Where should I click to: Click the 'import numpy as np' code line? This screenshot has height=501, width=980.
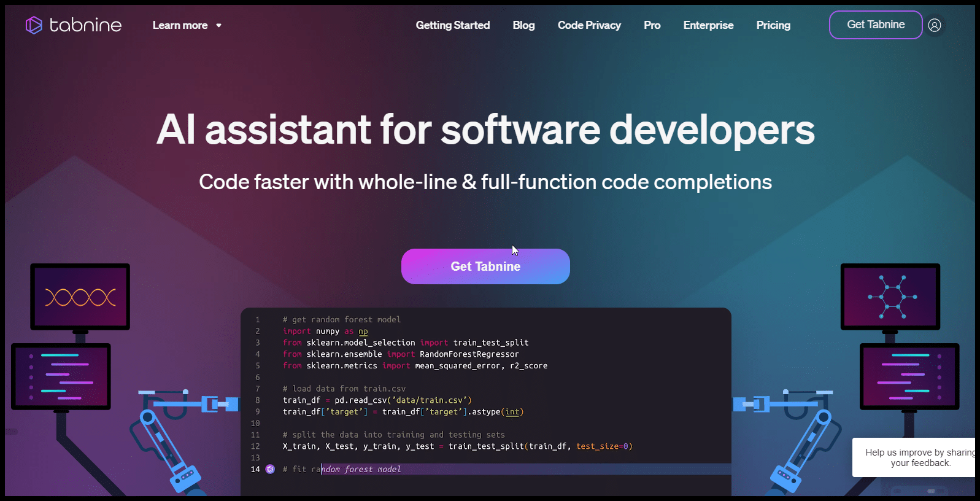pyautogui.click(x=325, y=331)
